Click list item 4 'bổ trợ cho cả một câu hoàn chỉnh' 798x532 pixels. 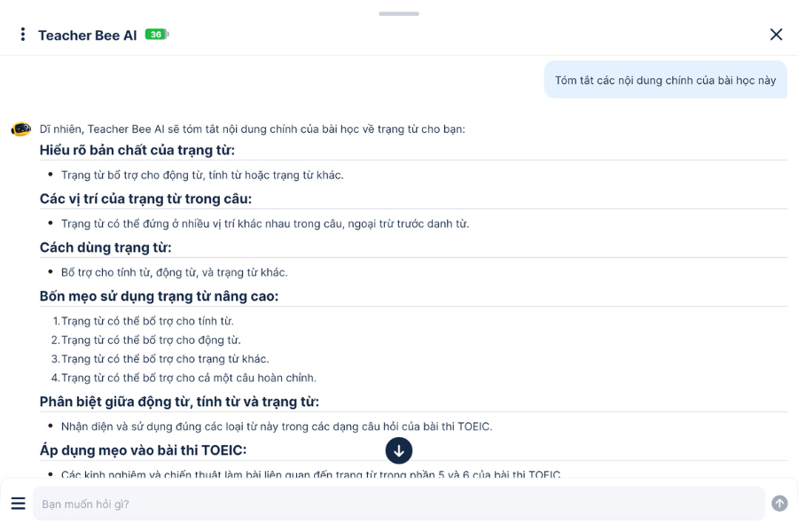pyautogui.click(x=189, y=378)
